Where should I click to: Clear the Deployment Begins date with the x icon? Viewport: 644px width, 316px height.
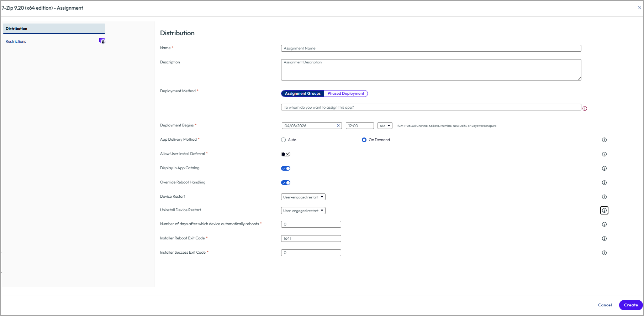(x=338, y=126)
